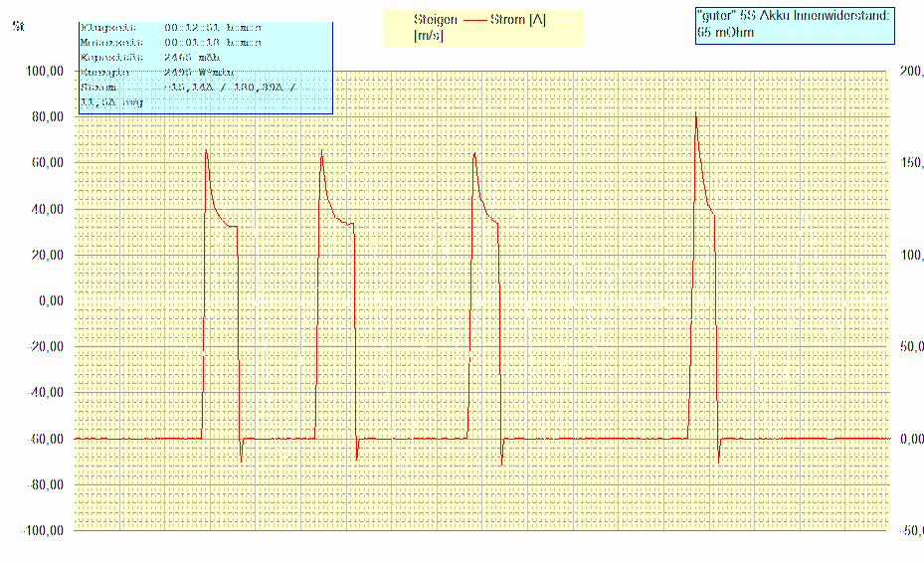Click the -60,00 left axis label
Screen dimensions: 924x563
[x=45, y=439]
